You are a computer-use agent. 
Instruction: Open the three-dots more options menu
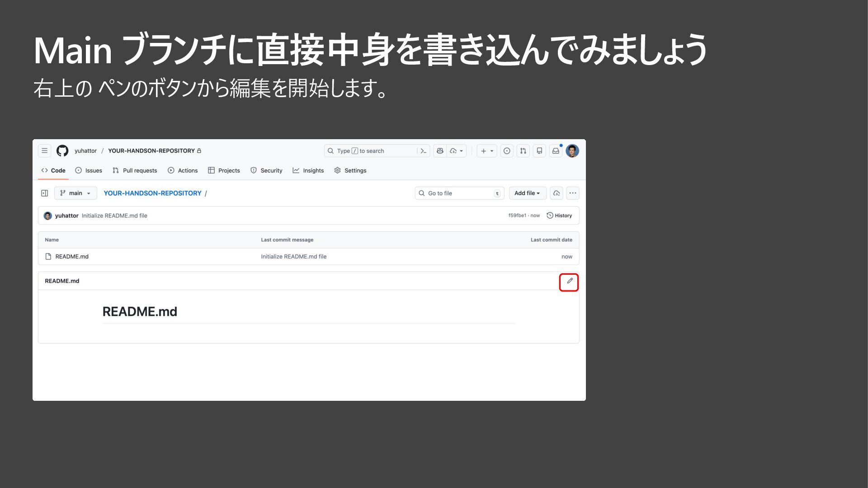(573, 193)
